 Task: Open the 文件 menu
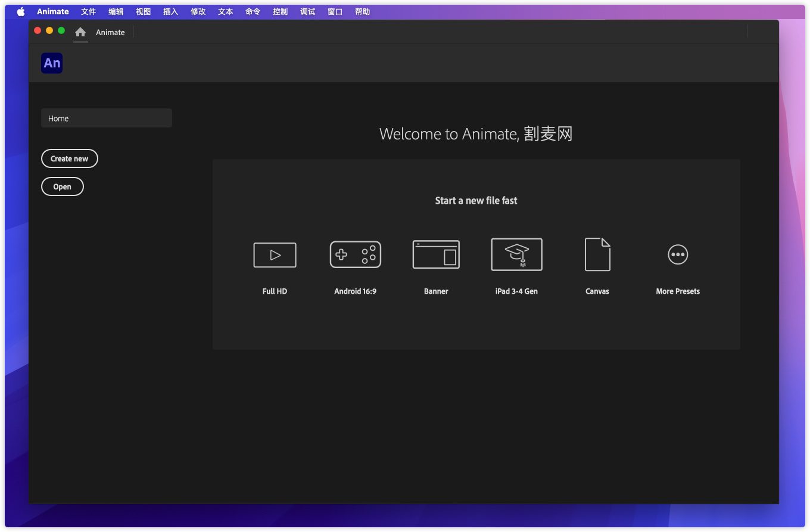(x=88, y=11)
